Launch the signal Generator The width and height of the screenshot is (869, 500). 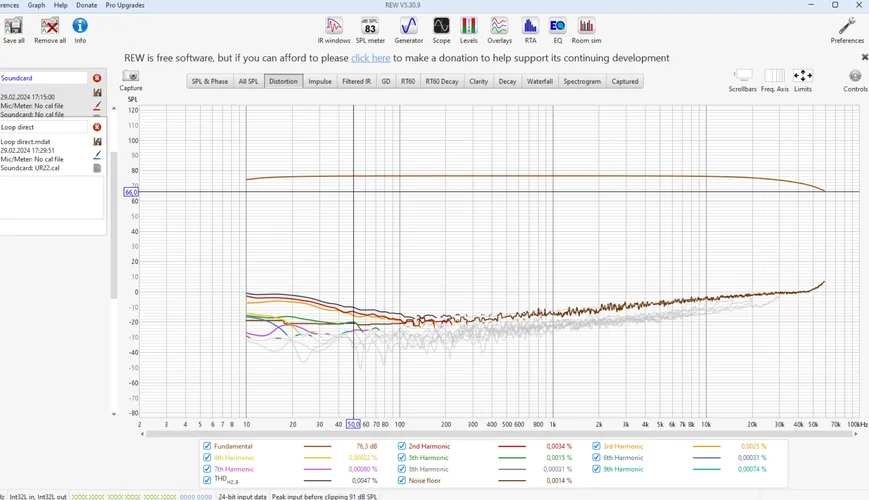(408, 26)
